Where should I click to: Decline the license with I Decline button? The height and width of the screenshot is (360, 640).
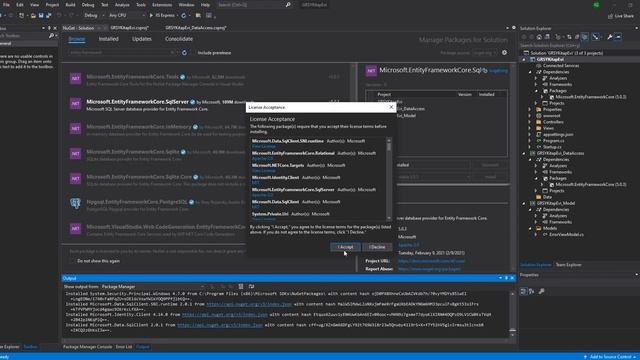point(377,247)
